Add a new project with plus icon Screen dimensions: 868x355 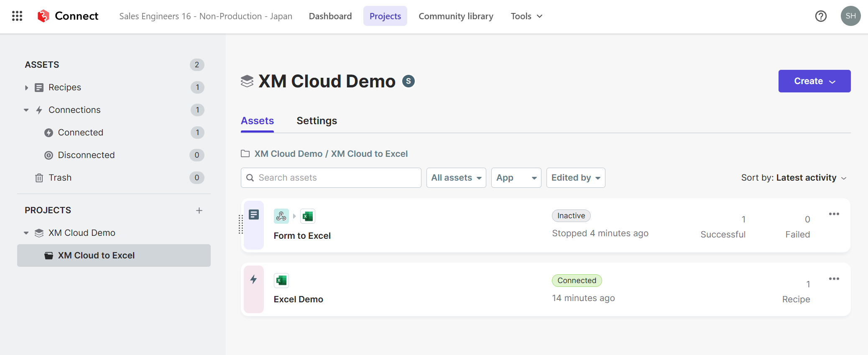pyautogui.click(x=199, y=210)
